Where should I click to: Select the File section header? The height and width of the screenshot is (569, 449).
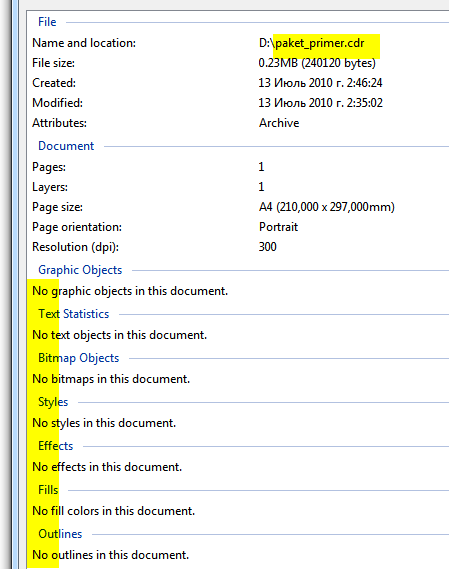[x=47, y=22]
